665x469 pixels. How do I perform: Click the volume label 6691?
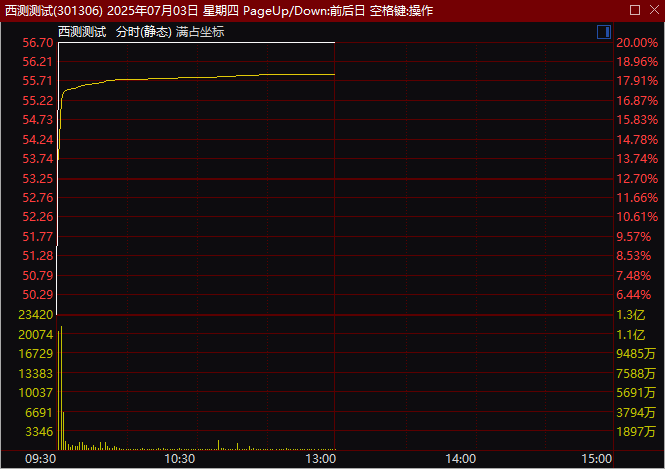click(x=39, y=413)
